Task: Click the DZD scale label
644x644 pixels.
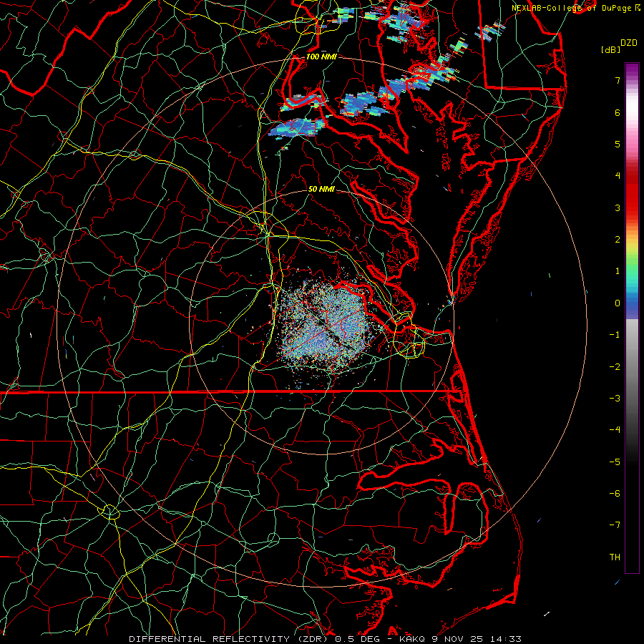Action: click(629, 43)
